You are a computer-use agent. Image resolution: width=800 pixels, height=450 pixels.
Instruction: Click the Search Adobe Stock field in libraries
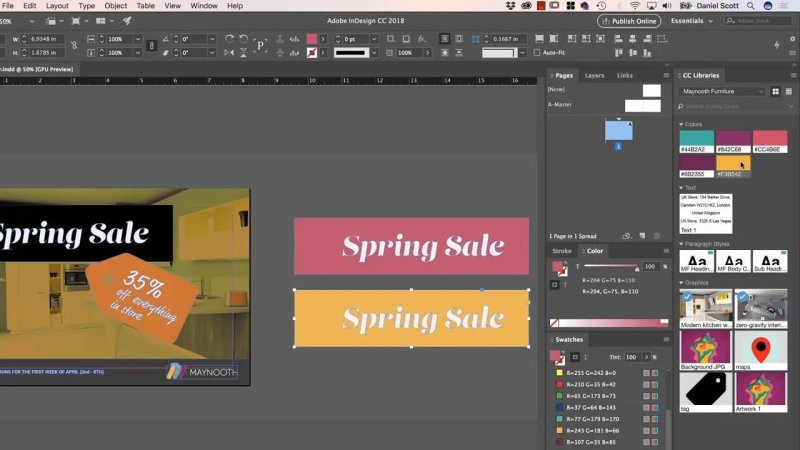point(735,107)
